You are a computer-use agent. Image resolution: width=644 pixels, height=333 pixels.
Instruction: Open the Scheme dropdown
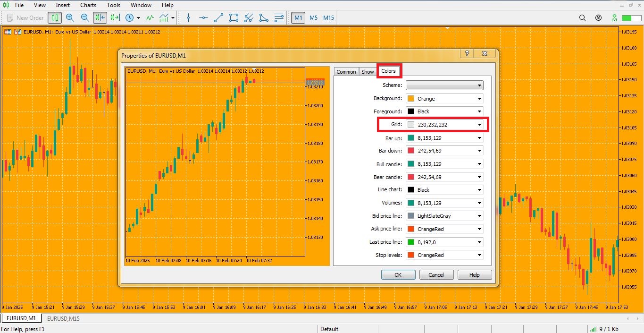click(x=444, y=85)
